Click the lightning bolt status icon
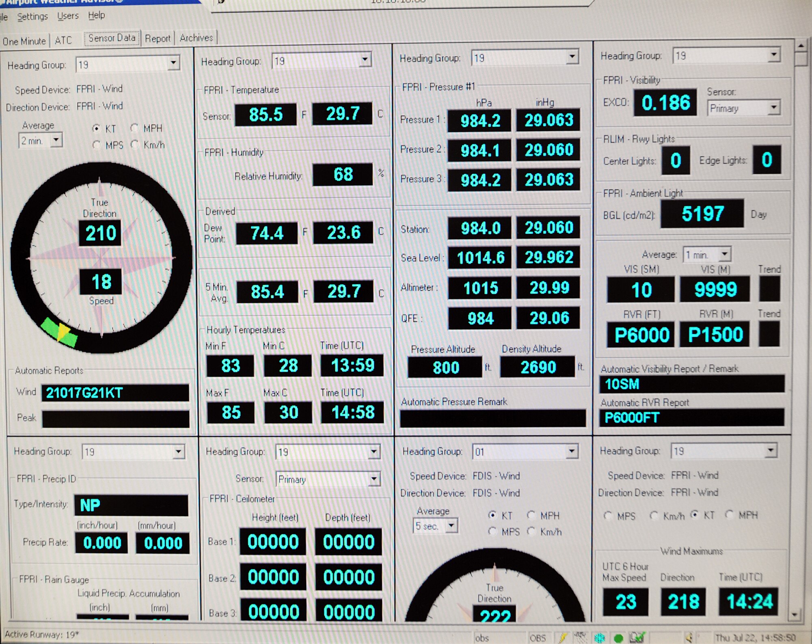The height and width of the screenshot is (644, 812). tap(563, 638)
